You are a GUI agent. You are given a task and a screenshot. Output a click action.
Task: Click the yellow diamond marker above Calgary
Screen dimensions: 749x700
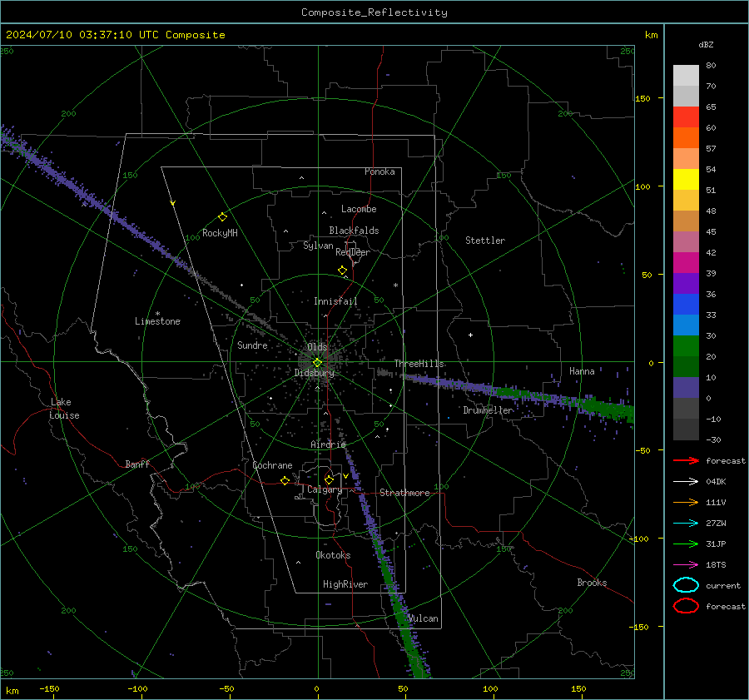click(x=329, y=479)
